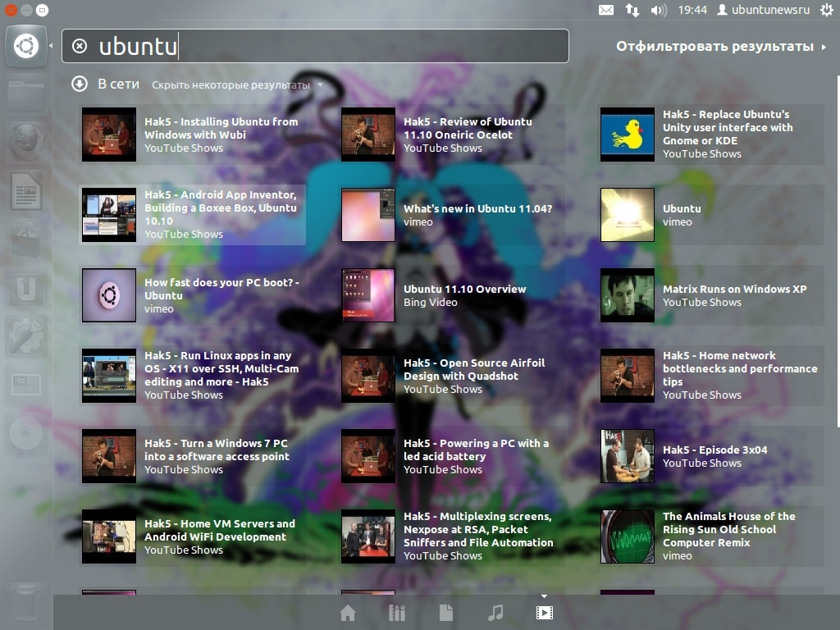Switch to the Files lens

[446, 612]
